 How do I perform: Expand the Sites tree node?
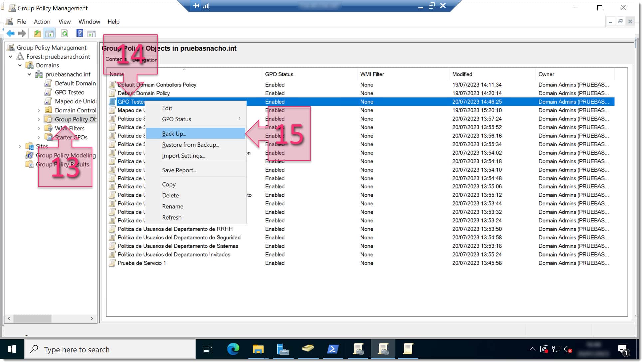pos(20,146)
